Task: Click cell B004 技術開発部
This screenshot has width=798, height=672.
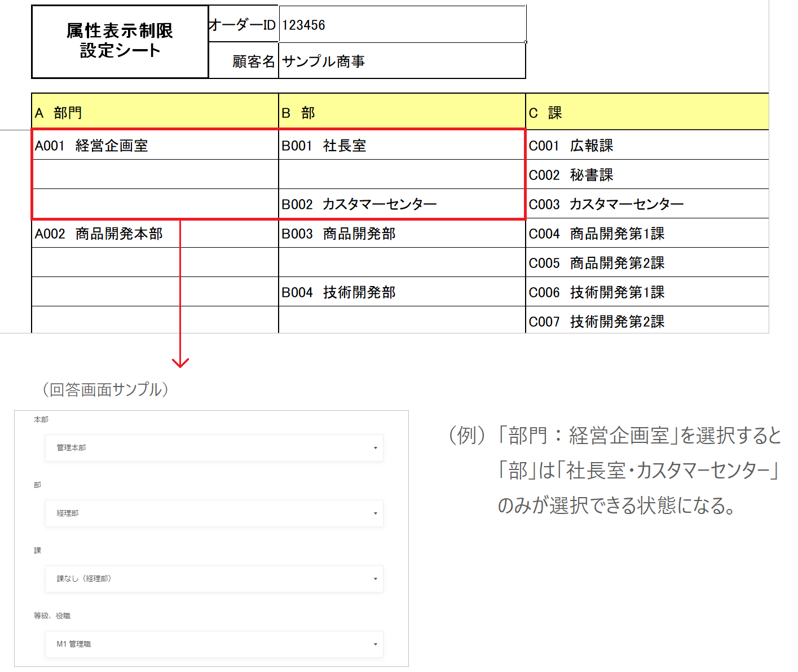Action: pyautogui.click(x=402, y=292)
